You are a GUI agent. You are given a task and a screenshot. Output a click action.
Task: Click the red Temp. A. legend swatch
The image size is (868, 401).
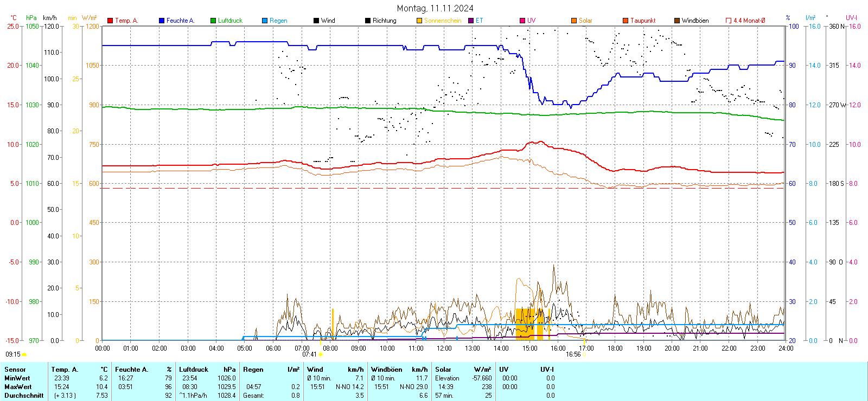(x=110, y=21)
